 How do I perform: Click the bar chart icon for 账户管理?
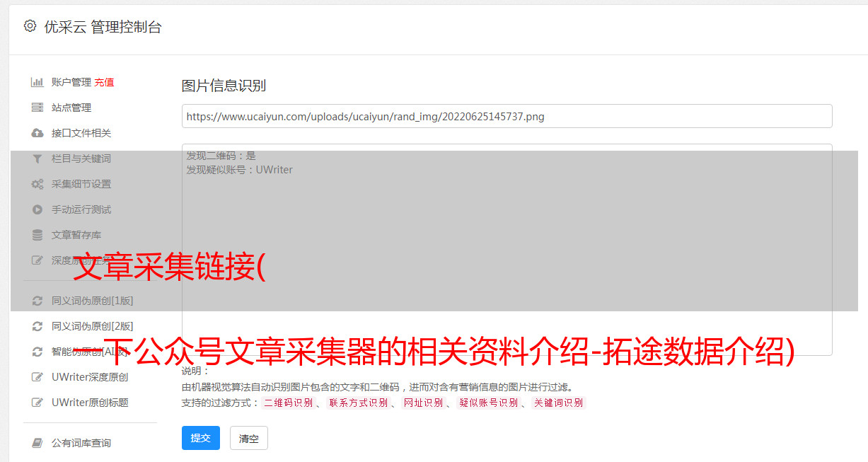click(37, 82)
